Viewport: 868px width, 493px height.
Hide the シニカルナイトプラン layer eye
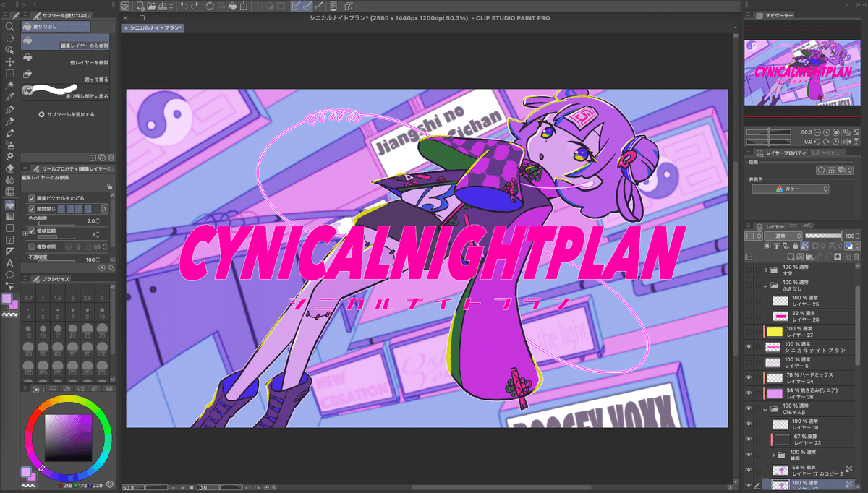[749, 348]
